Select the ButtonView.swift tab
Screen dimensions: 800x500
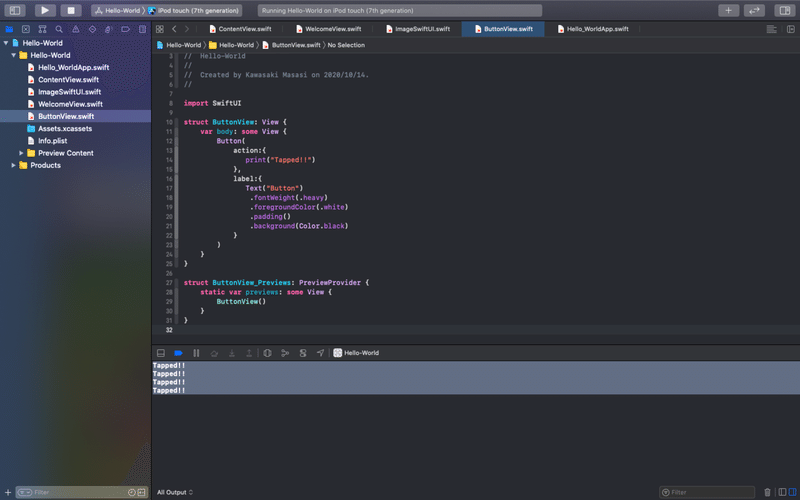(503, 29)
